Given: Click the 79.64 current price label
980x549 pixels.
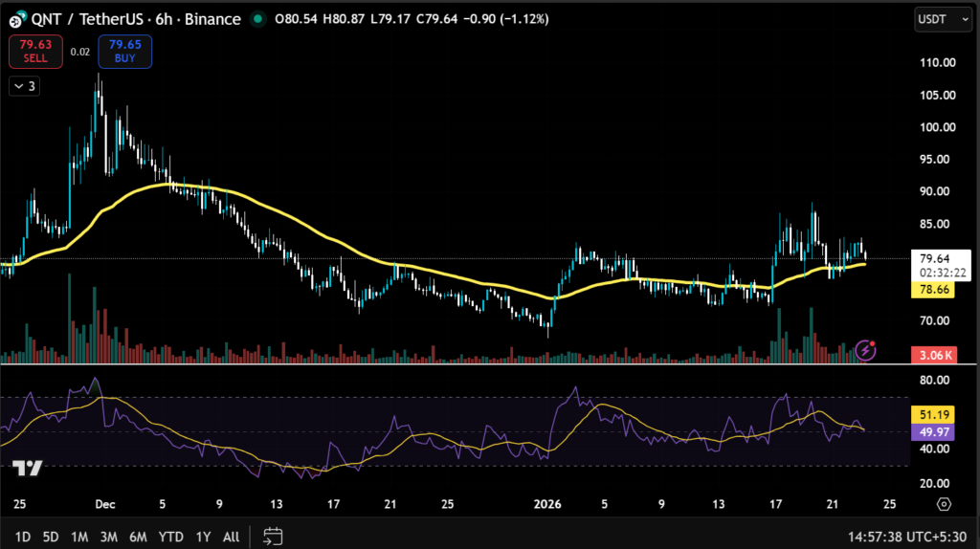Looking at the screenshot, I should click(x=933, y=258).
